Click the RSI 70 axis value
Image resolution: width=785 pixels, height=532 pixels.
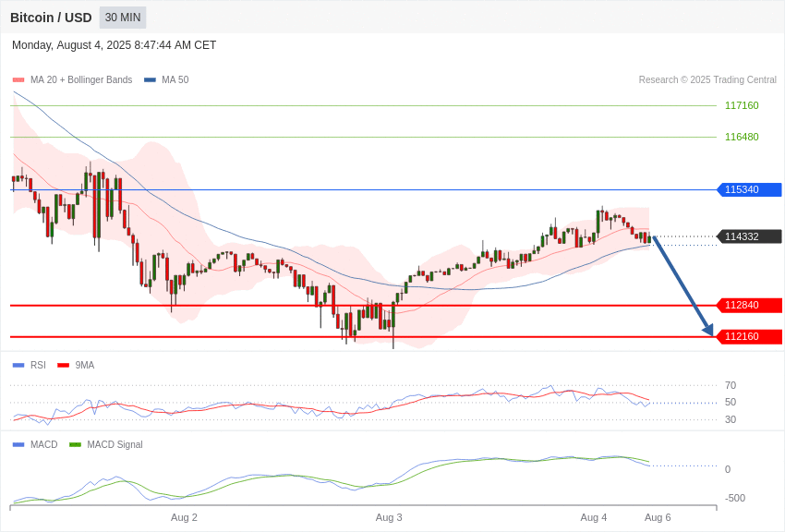(731, 385)
